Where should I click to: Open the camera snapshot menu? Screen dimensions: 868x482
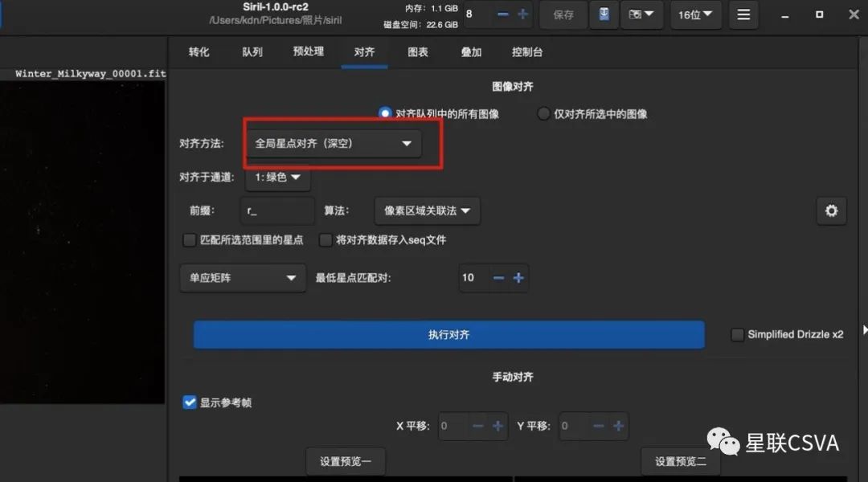click(641, 14)
